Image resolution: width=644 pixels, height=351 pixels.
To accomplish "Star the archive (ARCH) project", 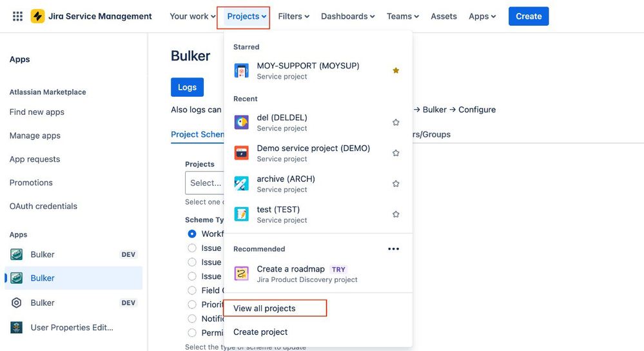I will pos(396,184).
